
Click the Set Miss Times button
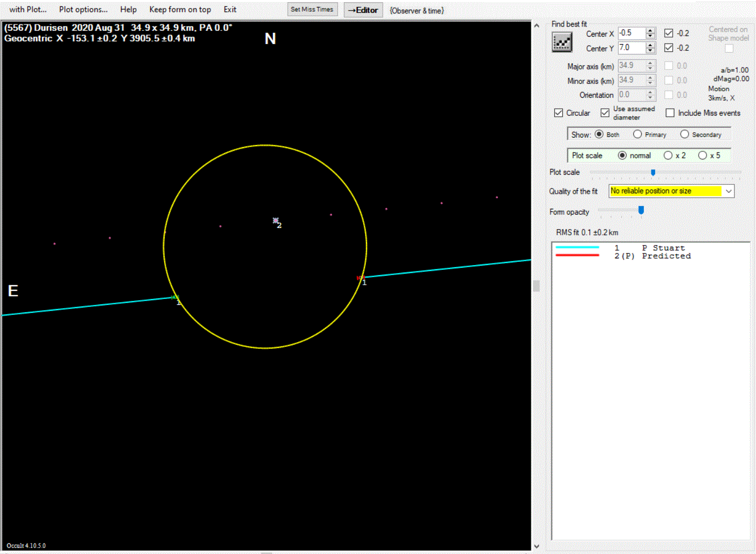[x=312, y=10]
